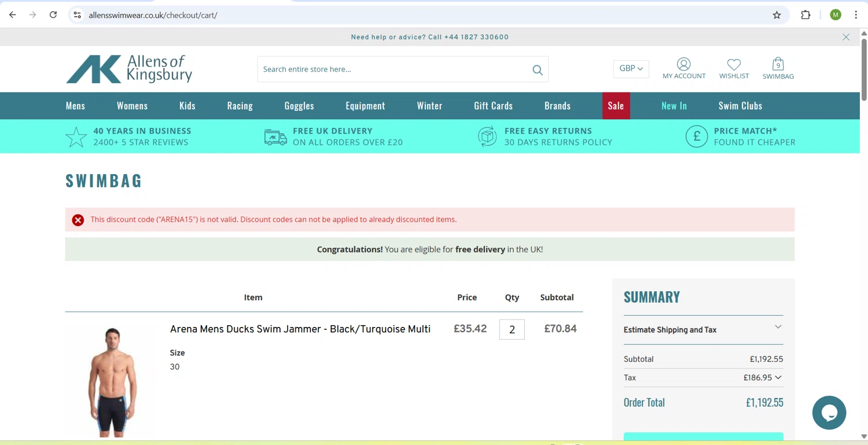Image resolution: width=868 pixels, height=445 pixels.
Task: Click the Summary Subtotal label
Action: pos(638,359)
